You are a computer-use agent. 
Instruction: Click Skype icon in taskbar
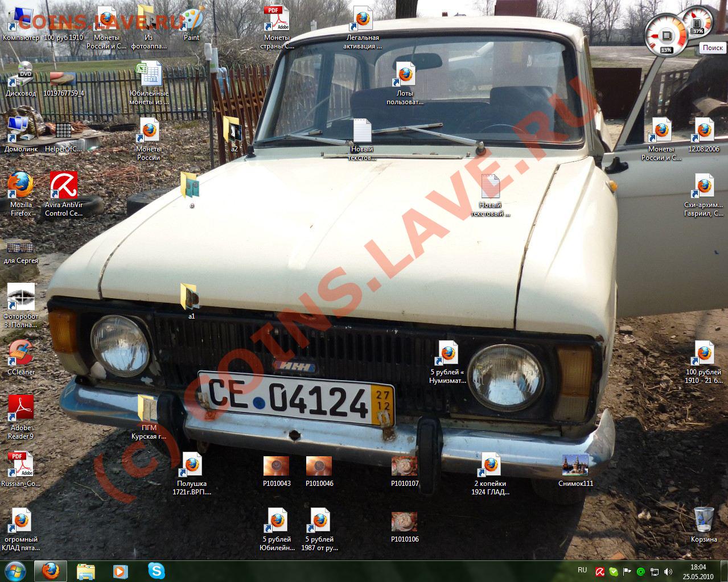(155, 571)
